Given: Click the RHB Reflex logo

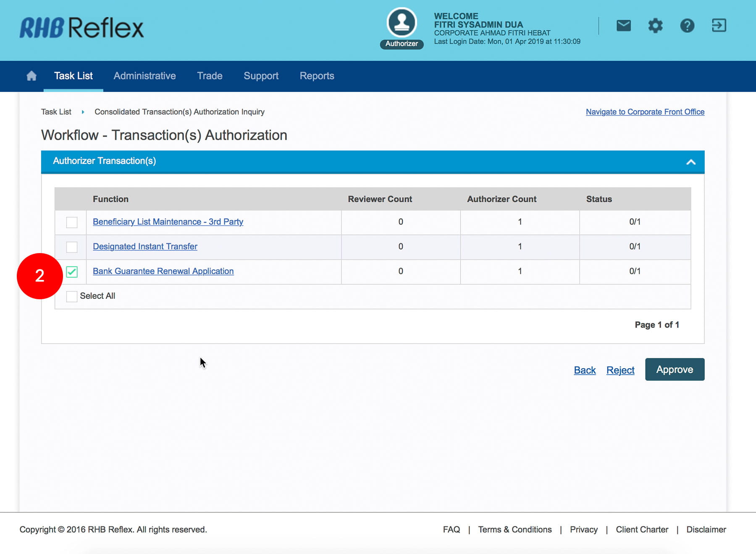Looking at the screenshot, I should pyautogui.click(x=82, y=28).
